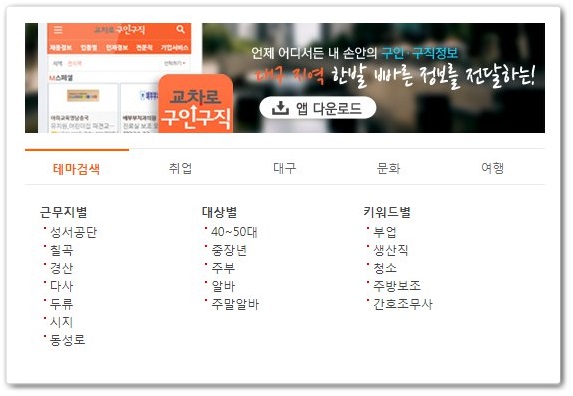This screenshot has width=573, height=396.
Task: Open the 중장년 link
Action: tap(229, 250)
